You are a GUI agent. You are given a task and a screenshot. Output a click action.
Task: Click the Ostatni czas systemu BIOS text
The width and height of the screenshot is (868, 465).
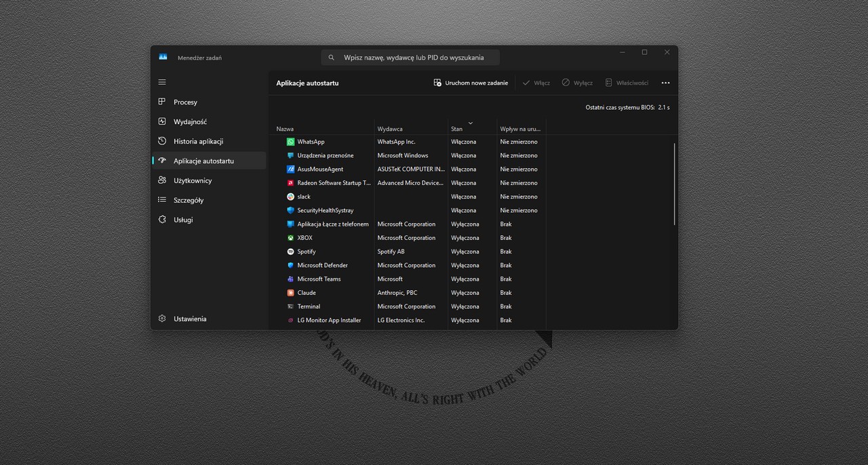click(x=627, y=107)
